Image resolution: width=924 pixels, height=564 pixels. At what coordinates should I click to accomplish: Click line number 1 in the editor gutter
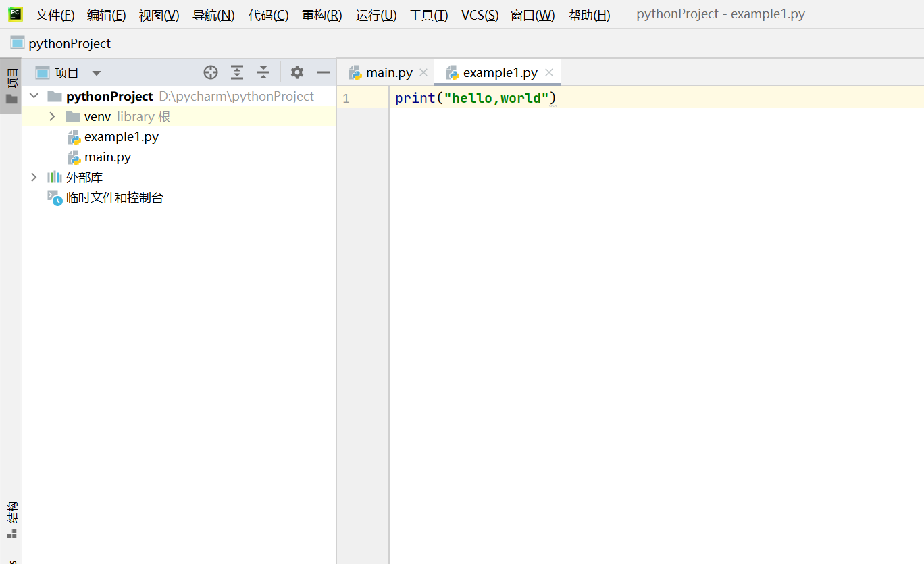tap(346, 98)
